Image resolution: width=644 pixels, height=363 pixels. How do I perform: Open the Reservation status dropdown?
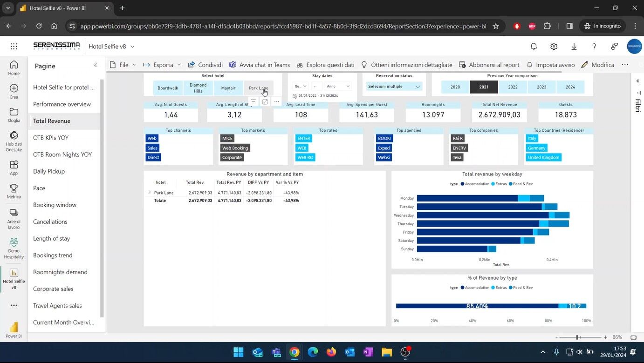click(394, 87)
